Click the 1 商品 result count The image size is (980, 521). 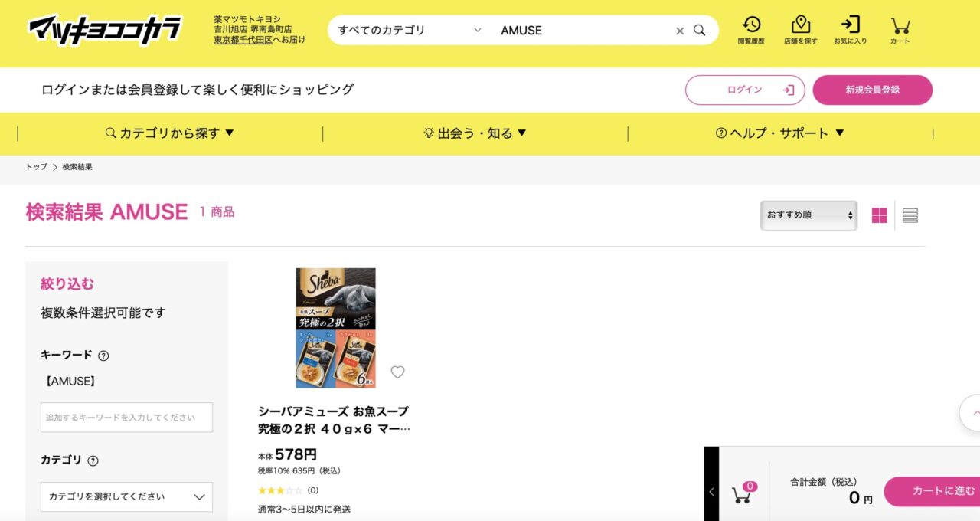pos(217,212)
